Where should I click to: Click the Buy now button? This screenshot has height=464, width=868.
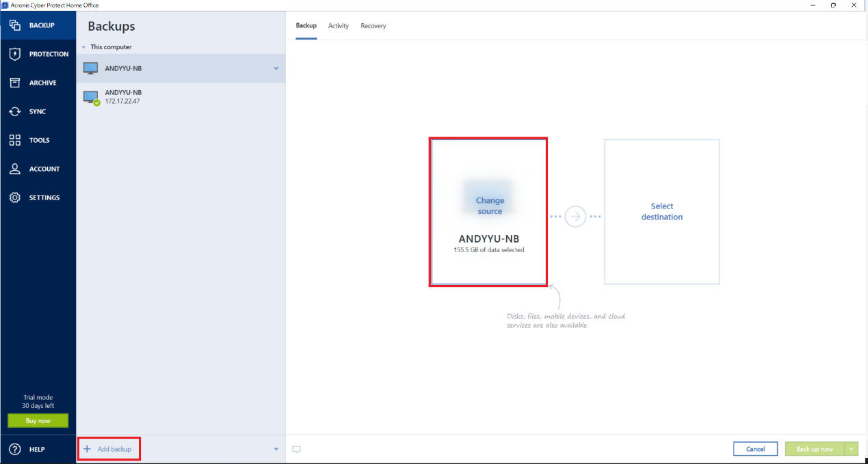pos(38,421)
